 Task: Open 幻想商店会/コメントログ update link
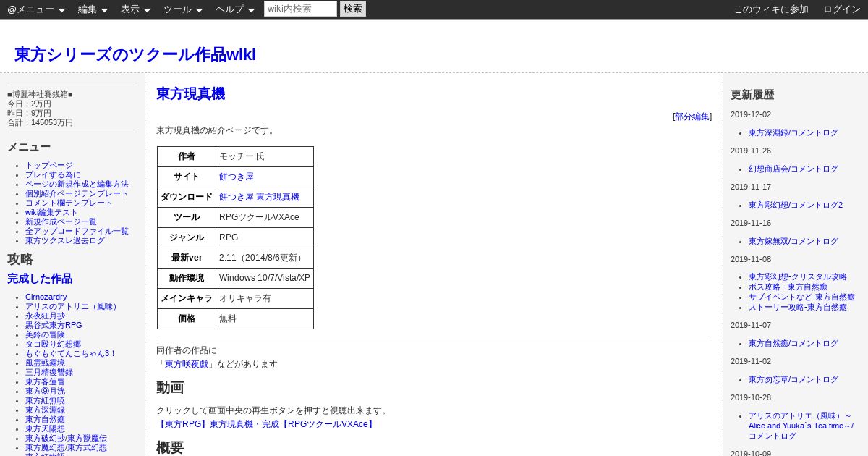click(793, 169)
